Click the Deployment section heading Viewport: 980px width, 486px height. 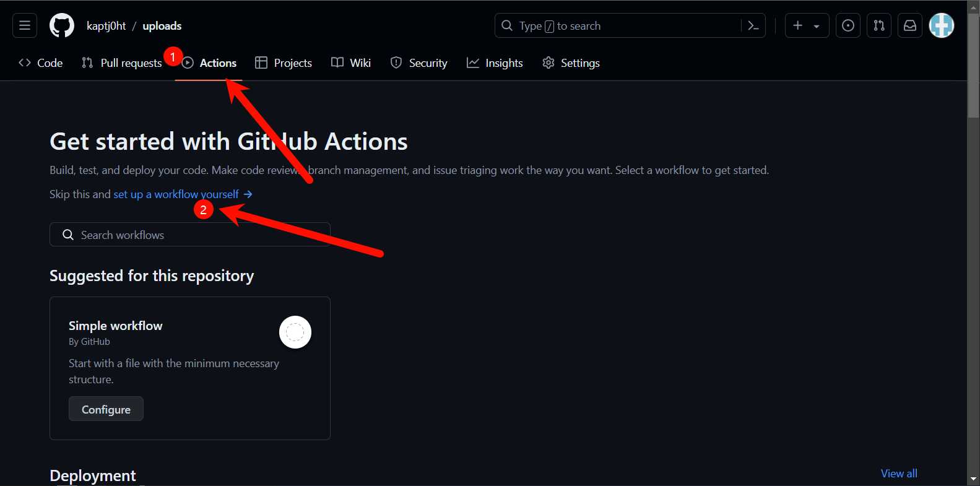(93, 475)
